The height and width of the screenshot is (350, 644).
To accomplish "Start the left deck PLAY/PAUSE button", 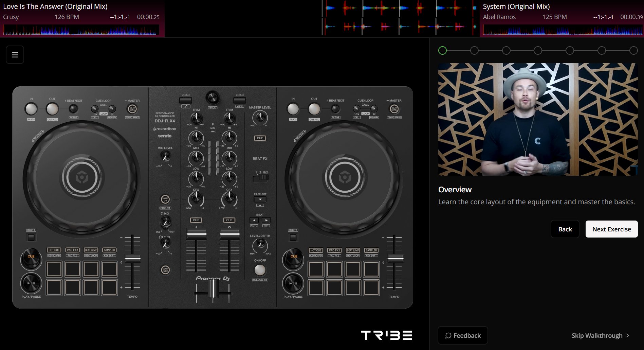I will pyautogui.click(x=31, y=283).
